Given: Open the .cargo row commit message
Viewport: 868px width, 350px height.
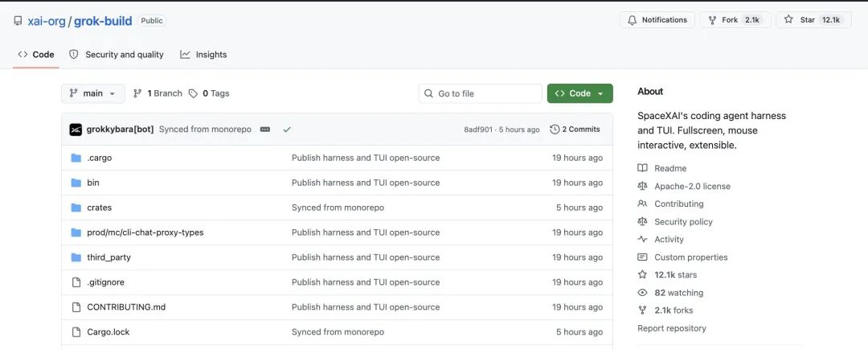Looking at the screenshot, I should [366, 158].
